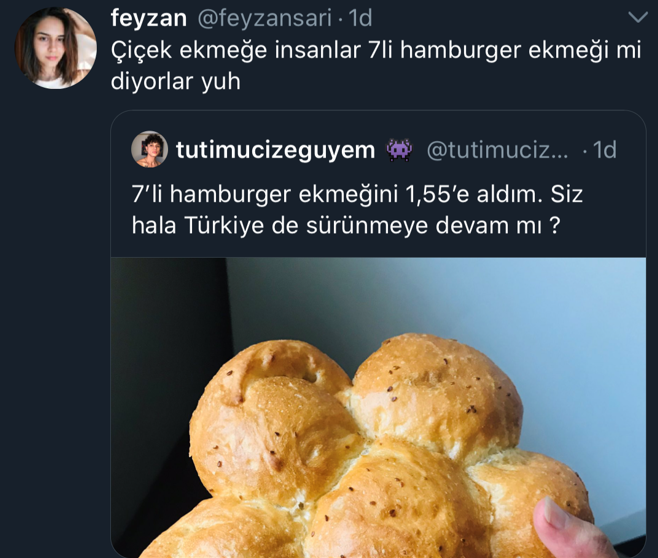Click the 'hala Türkiye de sürünmeye' line
Image resolution: width=658 pixels, height=558 pixels.
point(346,226)
